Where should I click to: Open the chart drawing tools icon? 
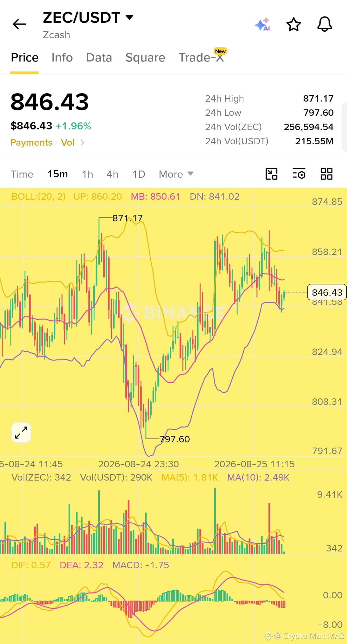(272, 174)
